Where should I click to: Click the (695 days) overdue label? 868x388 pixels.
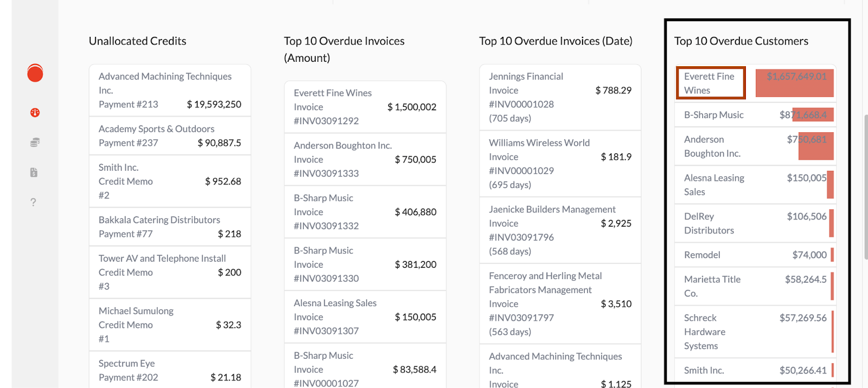tap(510, 185)
